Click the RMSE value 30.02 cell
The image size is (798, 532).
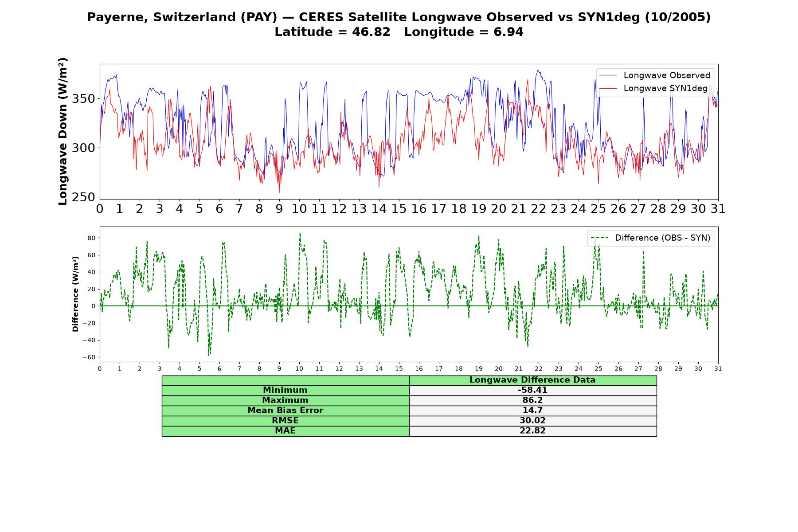click(x=532, y=421)
